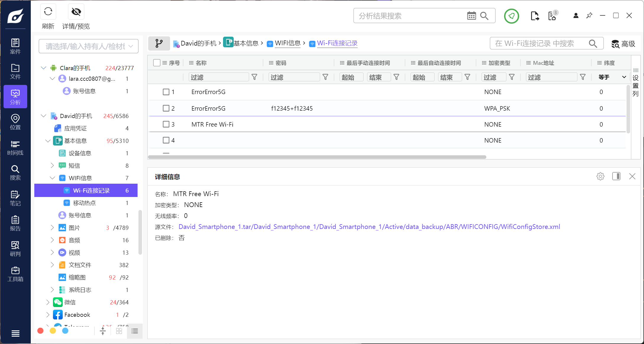The image size is (644, 344).
Task: Check the MTR Free Wi-Fi row checkbox
Action: coord(166,124)
